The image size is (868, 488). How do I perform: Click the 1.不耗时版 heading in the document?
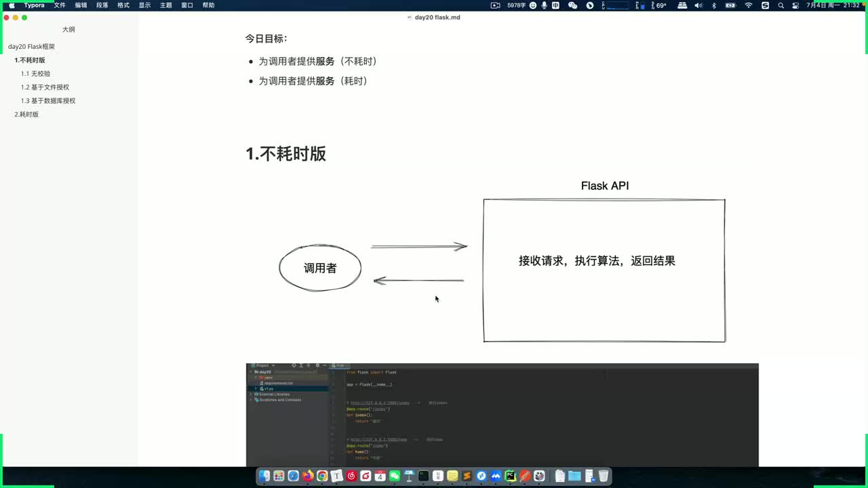[285, 154]
